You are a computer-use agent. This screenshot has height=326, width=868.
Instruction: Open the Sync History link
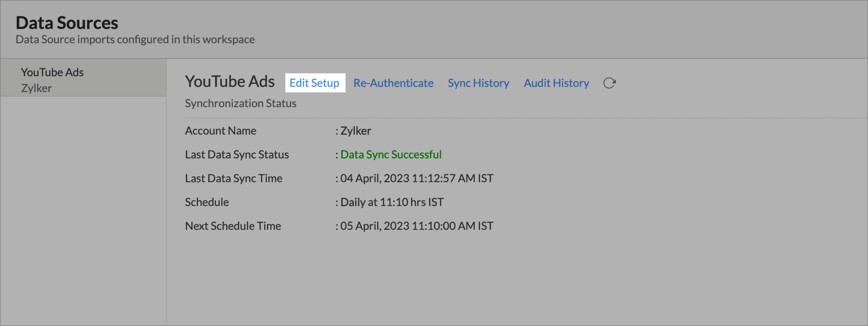(x=478, y=83)
